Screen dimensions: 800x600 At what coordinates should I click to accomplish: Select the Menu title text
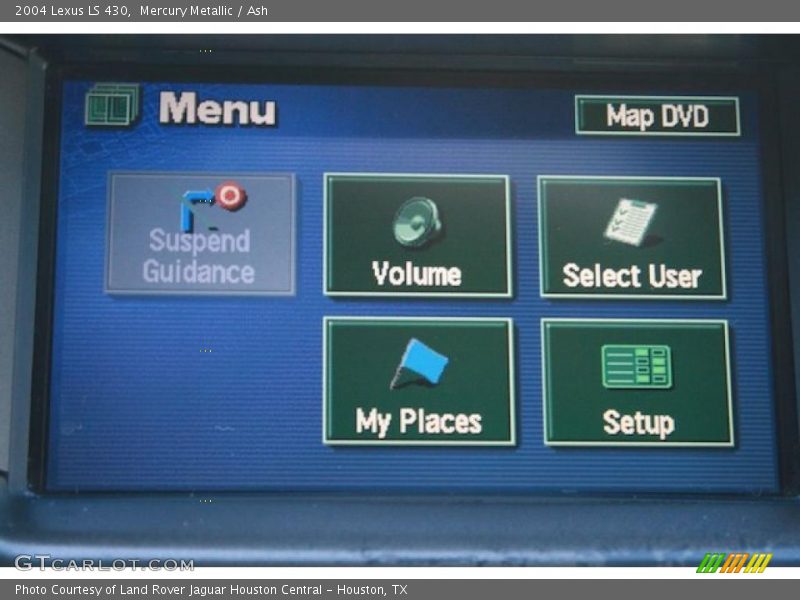[x=217, y=108]
